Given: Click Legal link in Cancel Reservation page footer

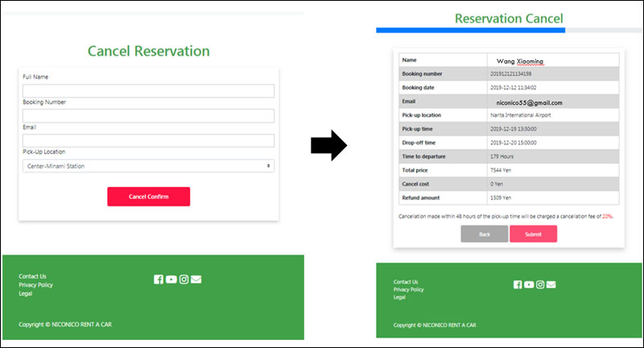Looking at the screenshot, I should point(24,294).
